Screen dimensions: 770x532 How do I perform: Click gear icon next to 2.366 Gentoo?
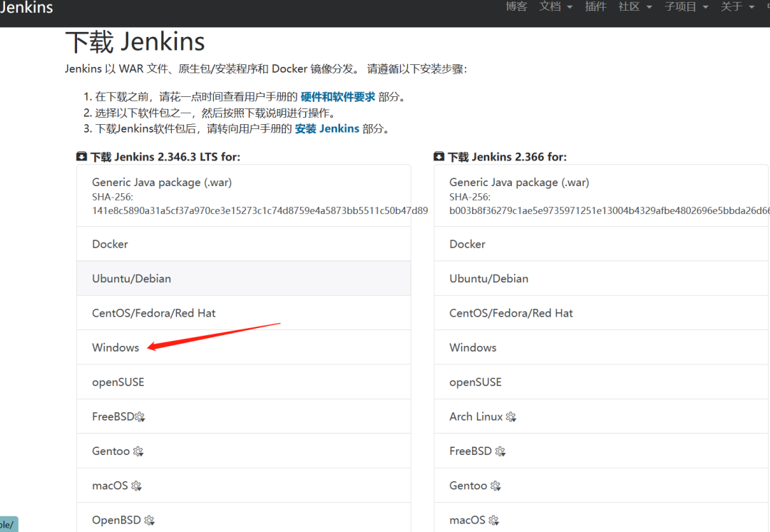(496, 486)
